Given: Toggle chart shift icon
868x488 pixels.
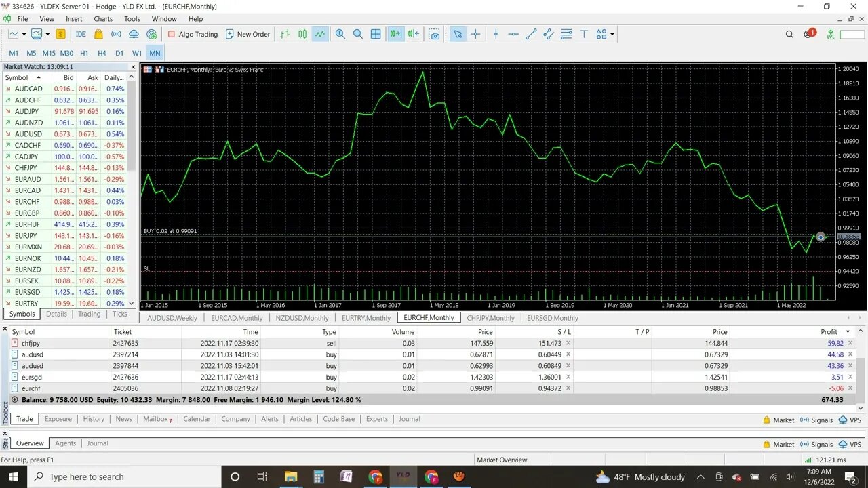Looking at the screenshot, I should click(414, 34).
